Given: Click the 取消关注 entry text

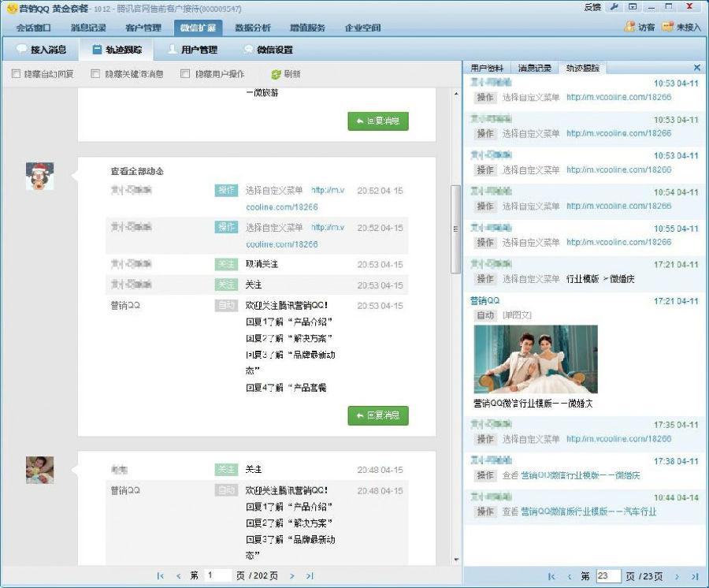Looking at the screenshot, I should click(x=262, y=264).
